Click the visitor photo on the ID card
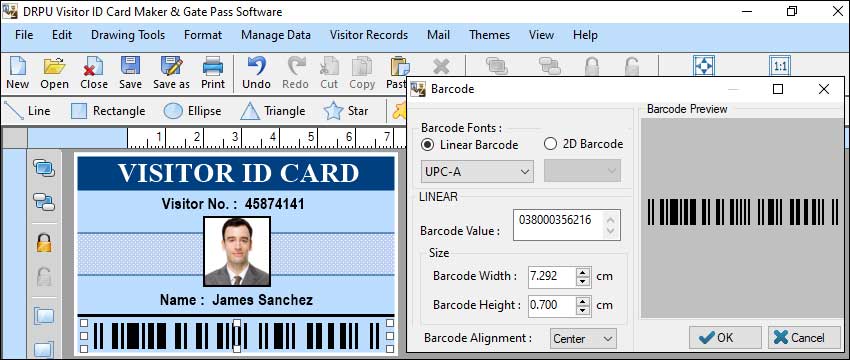 click(236, 251)
